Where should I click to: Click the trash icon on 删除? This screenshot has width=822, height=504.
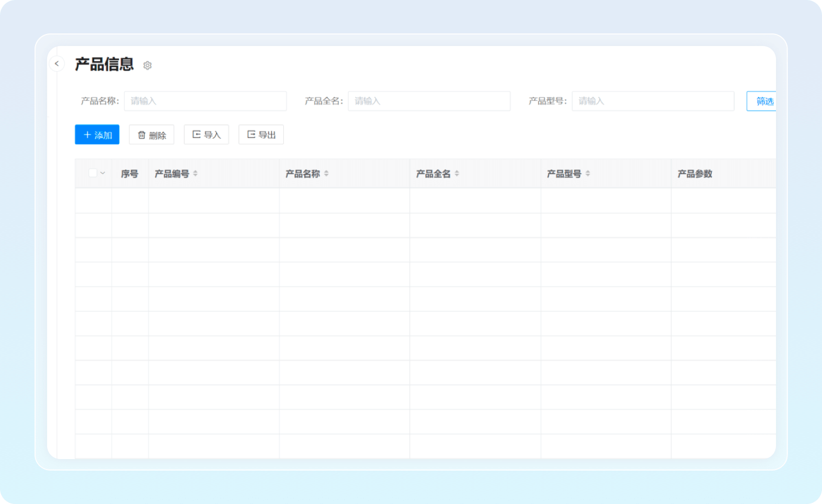click(141, 135)
